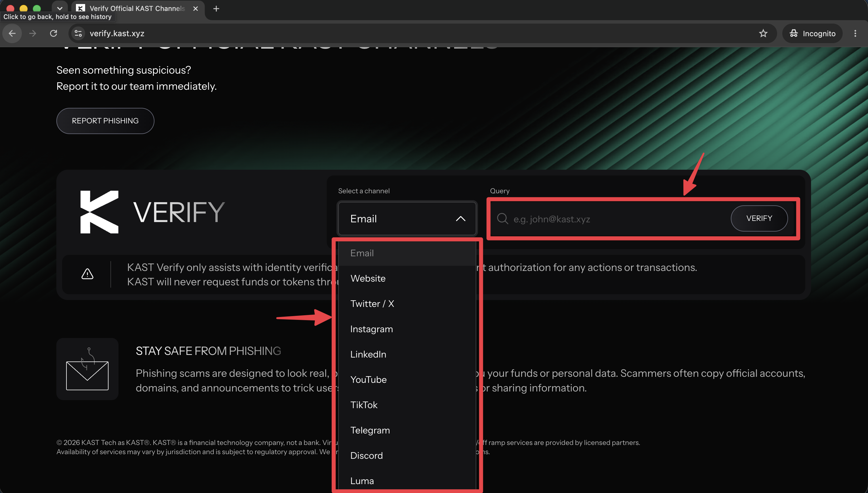Click the warning triangle icon
The height and width of the screenshot is (493, 868).
tap(87, 274)
